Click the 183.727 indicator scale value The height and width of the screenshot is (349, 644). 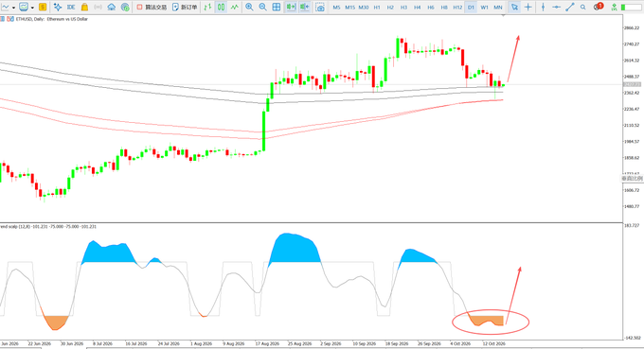(x=632, y=225)
